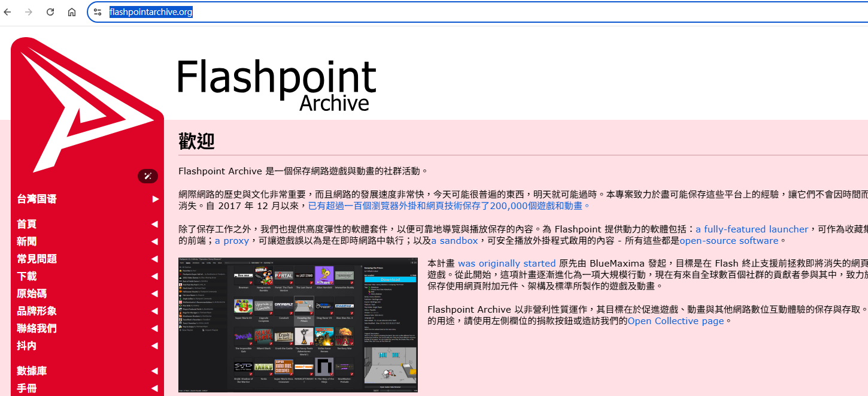The image size is (868, 396).
Task: Open the browser home page icon
Action: [x=72, y=12]
